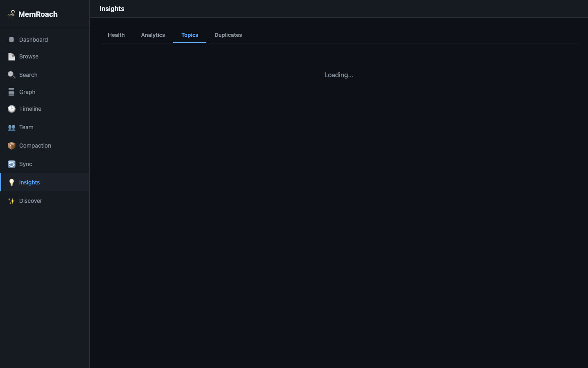Click the Dashboard square icon
This screenshot has height=368, width=588.
pos(11,40)
